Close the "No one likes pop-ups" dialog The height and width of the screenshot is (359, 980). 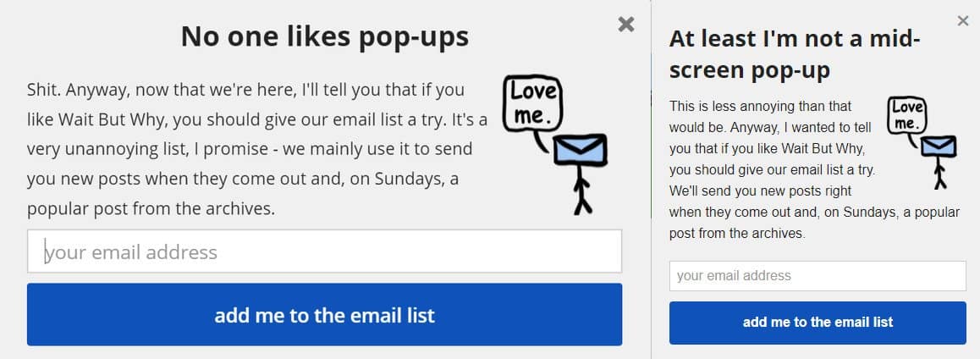(x=626, y=25)
